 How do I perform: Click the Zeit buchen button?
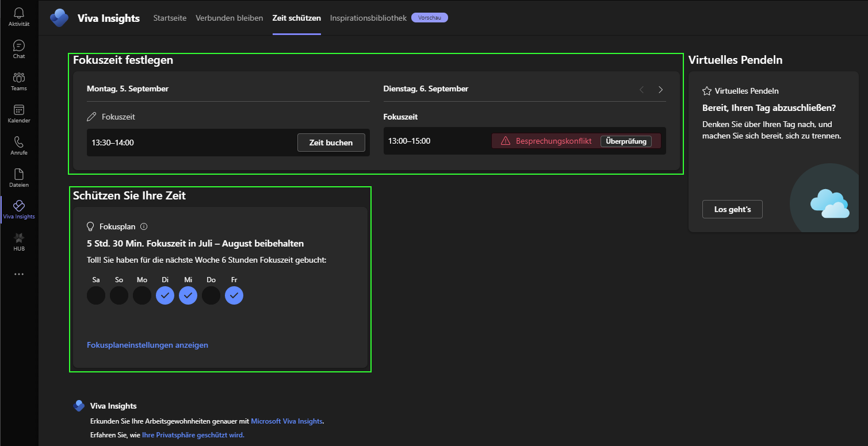[x=331, y=143]
